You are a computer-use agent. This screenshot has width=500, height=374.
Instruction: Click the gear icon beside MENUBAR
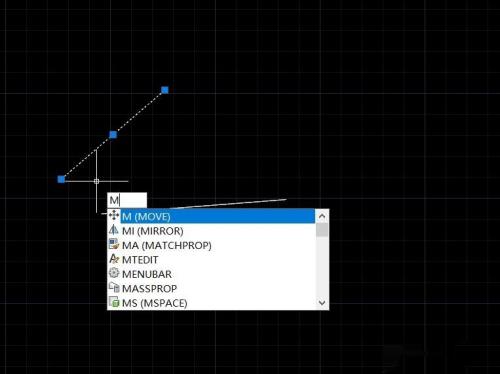tap(114, 273)
